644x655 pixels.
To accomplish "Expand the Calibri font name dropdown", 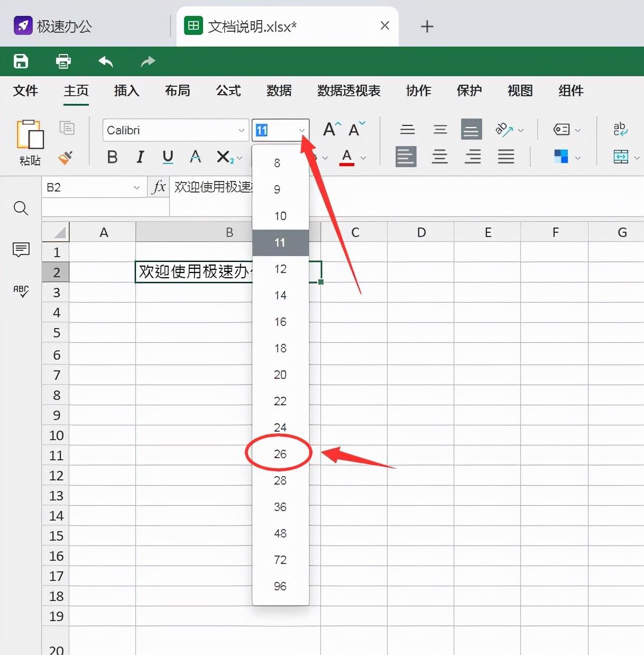I will click(x=241, y=130).
